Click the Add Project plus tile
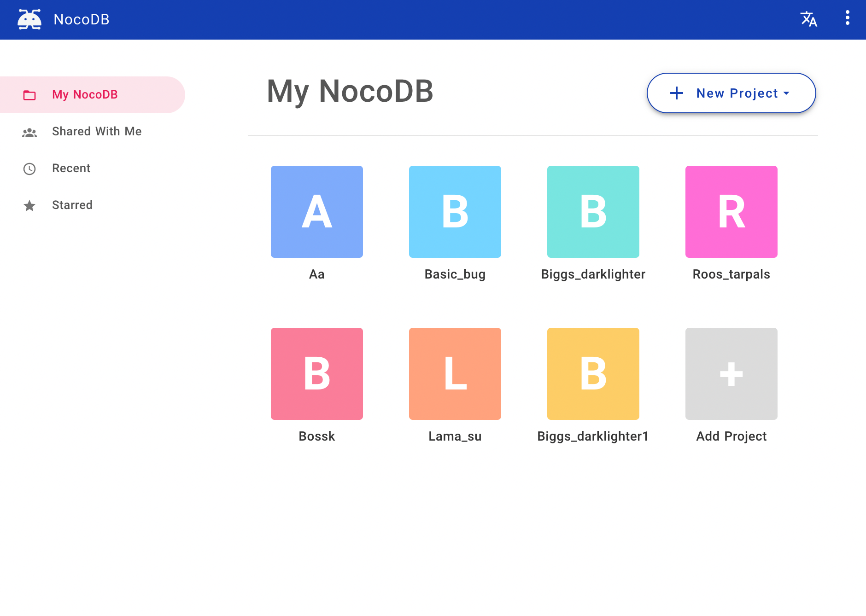 pyautogui.click(x=731, y=374)
